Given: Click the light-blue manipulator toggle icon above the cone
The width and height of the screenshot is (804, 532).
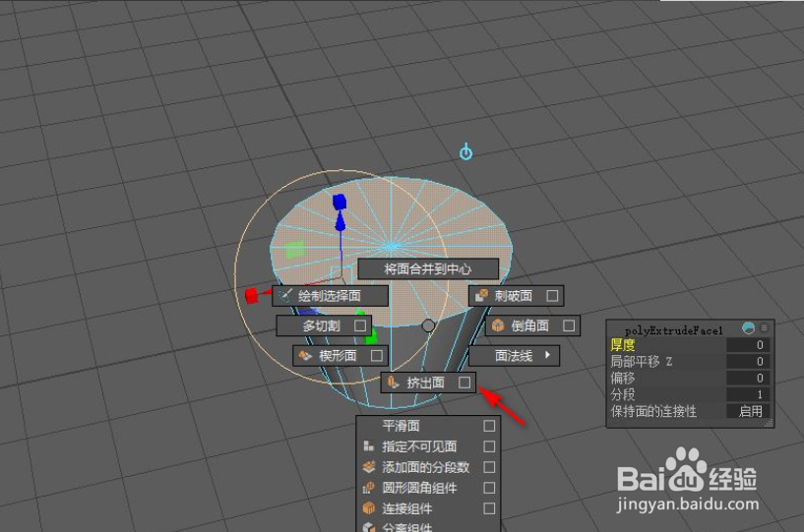Looking at the screenshot, I should (465, 151).
